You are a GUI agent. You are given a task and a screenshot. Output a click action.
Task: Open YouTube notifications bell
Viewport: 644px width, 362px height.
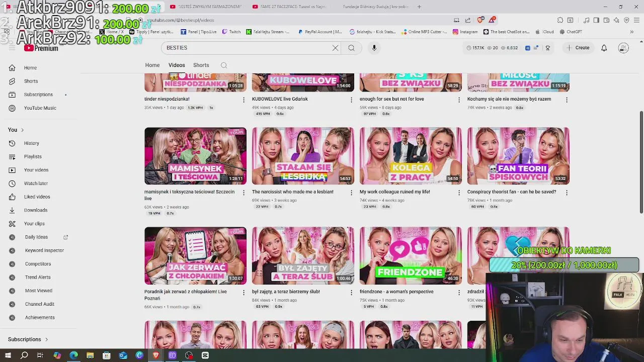point(604,48)
